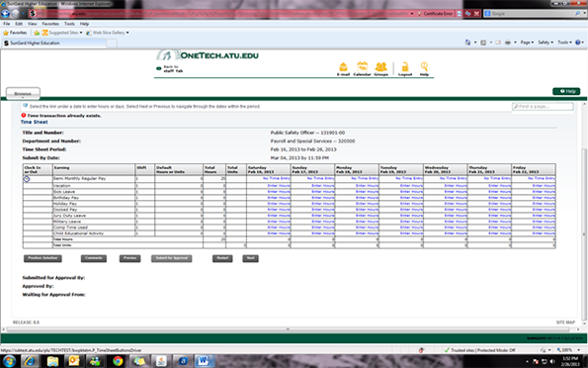Click the Back to Staff Tab link
This screenshot has height=368, width=588.
(x=170, y=68)
